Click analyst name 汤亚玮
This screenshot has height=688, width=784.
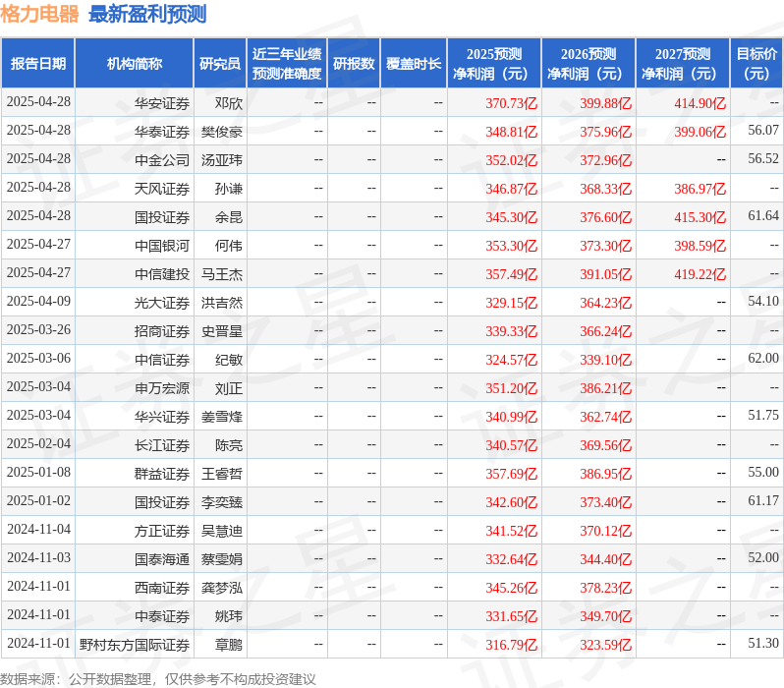222,160
